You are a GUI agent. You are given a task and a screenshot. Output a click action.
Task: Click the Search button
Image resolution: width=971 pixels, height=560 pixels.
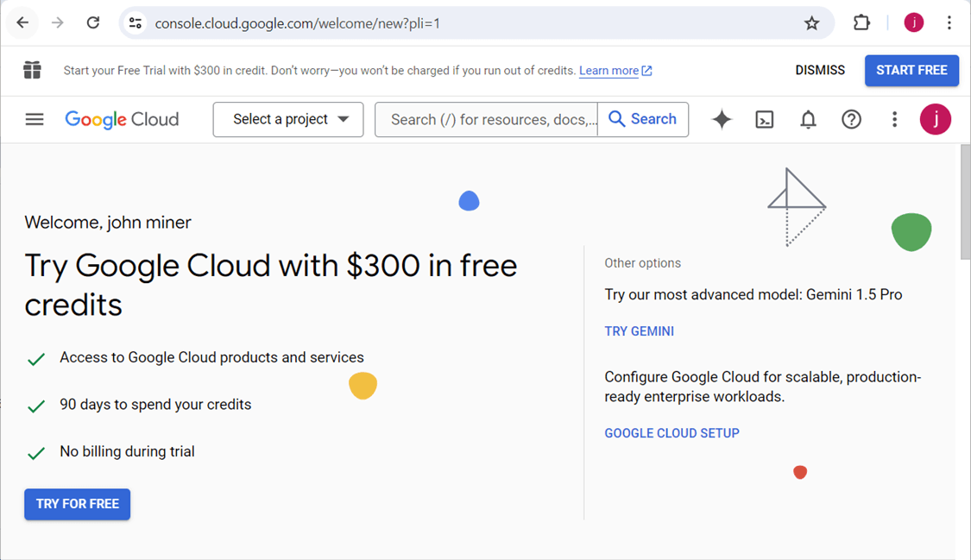tap(643, 120)
